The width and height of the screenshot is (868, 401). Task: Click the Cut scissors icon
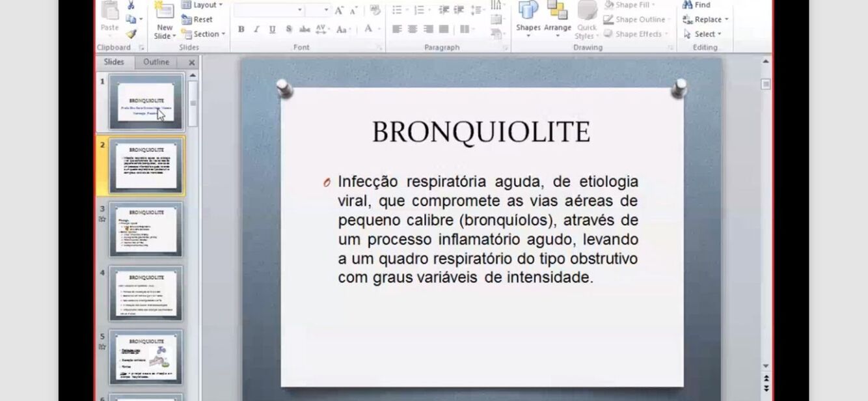click(131, 5)
